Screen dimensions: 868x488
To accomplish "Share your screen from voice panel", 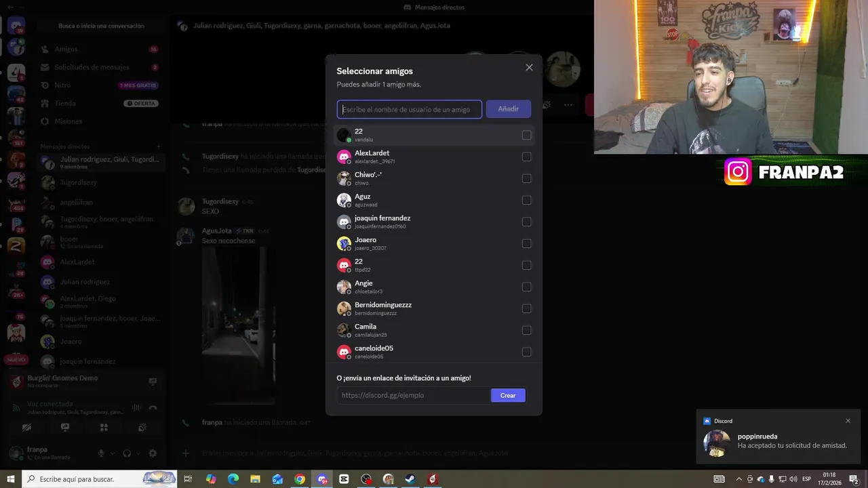I will [x=65, y=428].
